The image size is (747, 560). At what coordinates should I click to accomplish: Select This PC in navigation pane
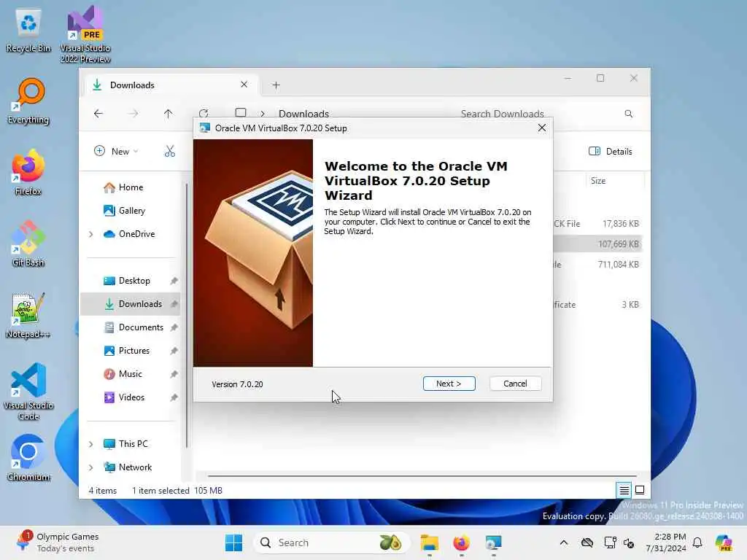(126, 444)
